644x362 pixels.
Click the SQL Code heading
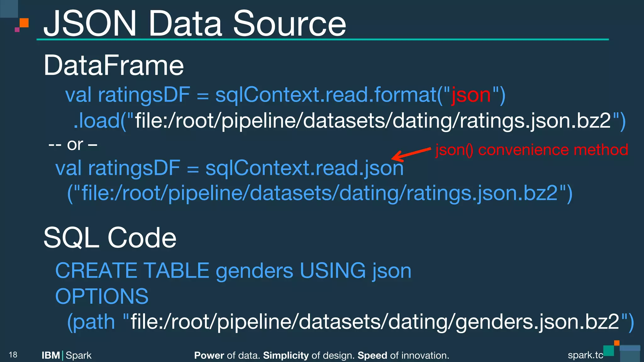tap(110, 238)
